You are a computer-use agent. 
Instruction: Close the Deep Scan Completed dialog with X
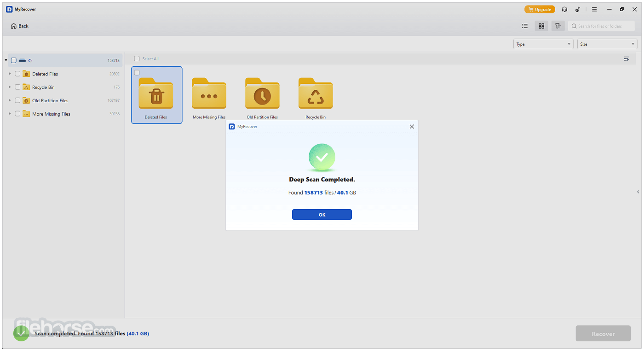pyautogui.click(x=412, y=126)
